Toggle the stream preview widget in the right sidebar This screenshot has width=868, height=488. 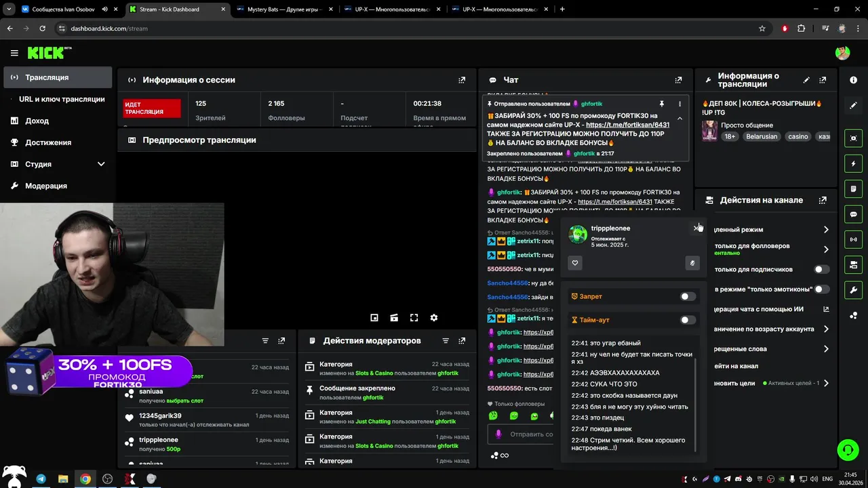[853, 138]
